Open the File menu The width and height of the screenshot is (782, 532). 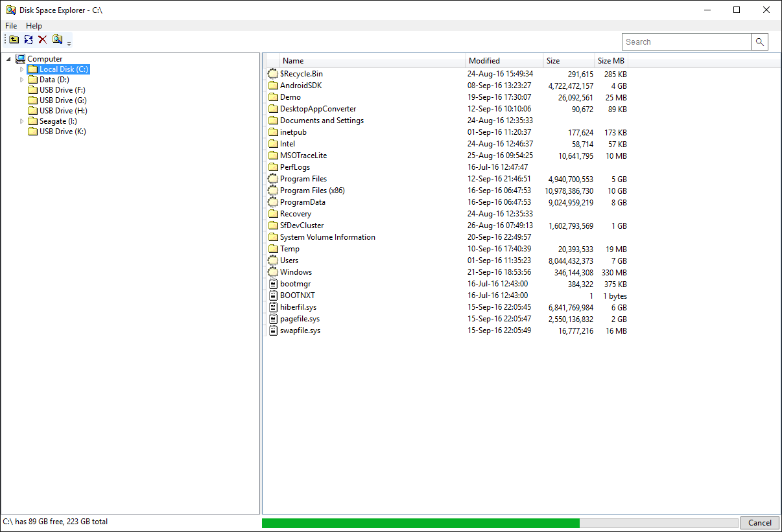11,26
